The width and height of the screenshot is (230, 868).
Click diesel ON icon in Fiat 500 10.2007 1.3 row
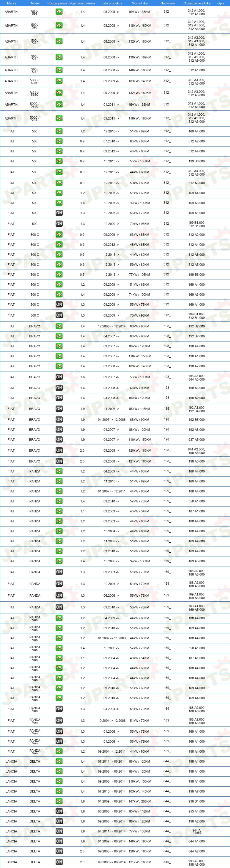[59, 213]
